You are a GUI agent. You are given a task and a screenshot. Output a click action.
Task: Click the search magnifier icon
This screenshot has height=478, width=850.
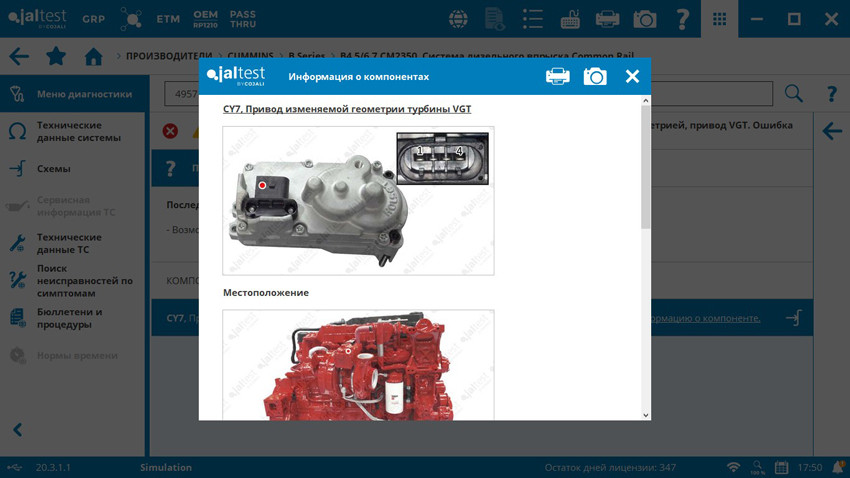(x=794, y=94)
